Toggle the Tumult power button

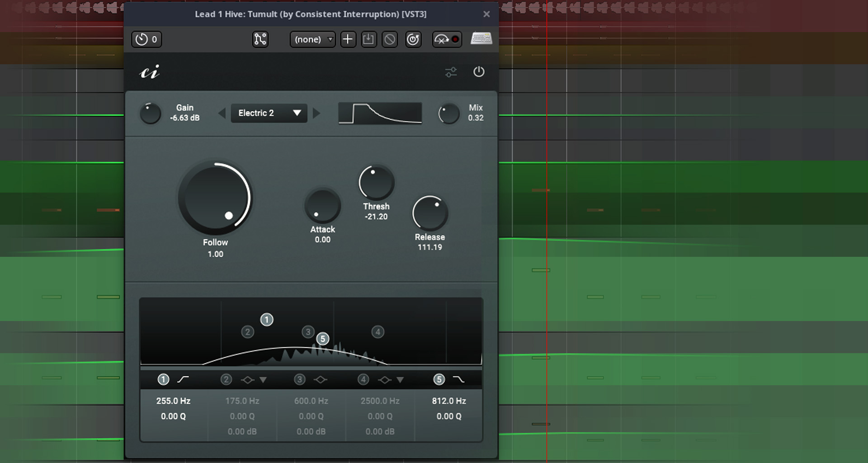(479, 71)
